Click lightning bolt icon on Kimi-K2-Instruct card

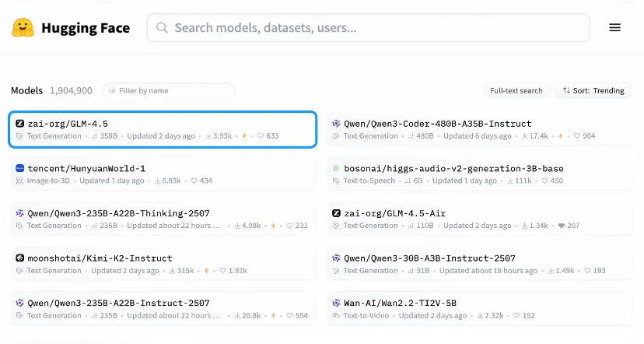click(x=207, y=270)
